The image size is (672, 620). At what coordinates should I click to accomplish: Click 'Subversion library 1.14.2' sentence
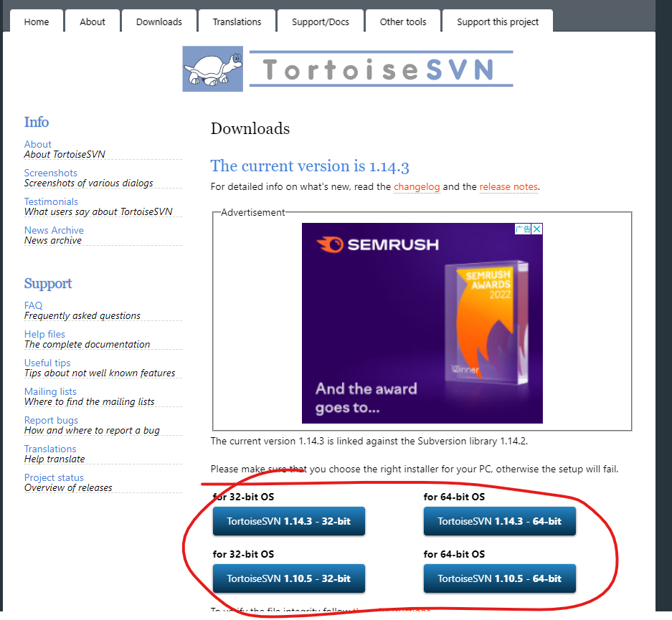coord(369,442)
